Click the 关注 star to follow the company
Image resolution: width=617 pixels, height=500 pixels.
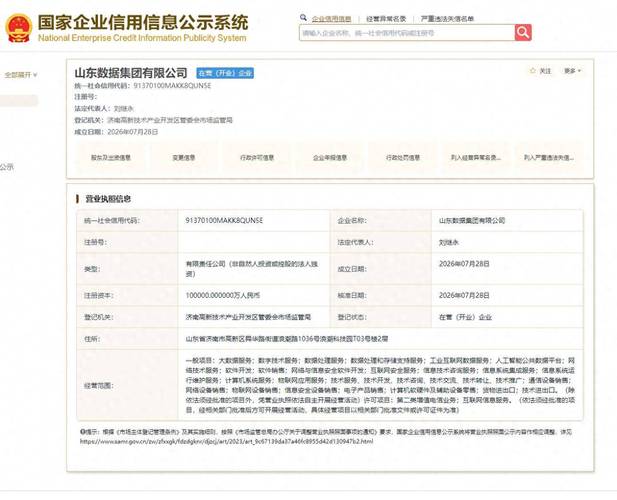541,71
